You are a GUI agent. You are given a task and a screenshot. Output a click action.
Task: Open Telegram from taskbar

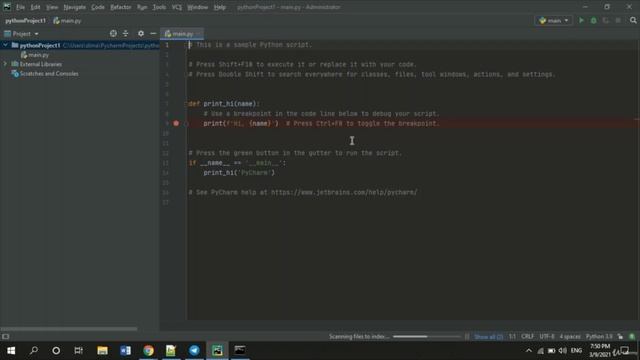coord(194,350)
